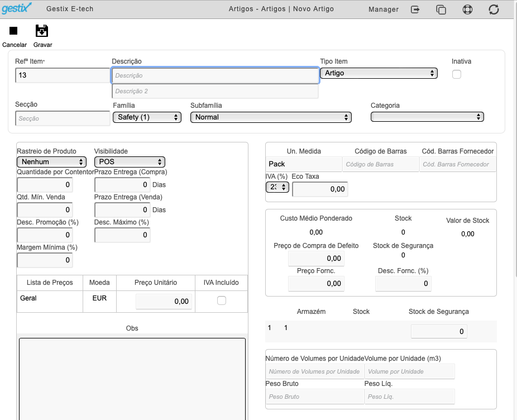Click the Peso Líq. field
Screen dimensions: 517x420
(x=409, y=397)
